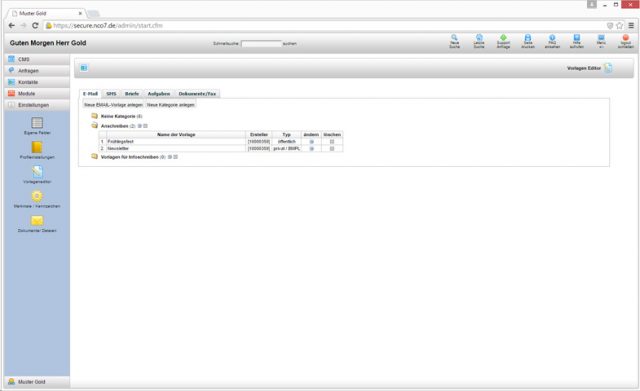This screenshot has height=391, width=640.
Task: Click Neue Kategorie anlegen button
Action: 171,105
